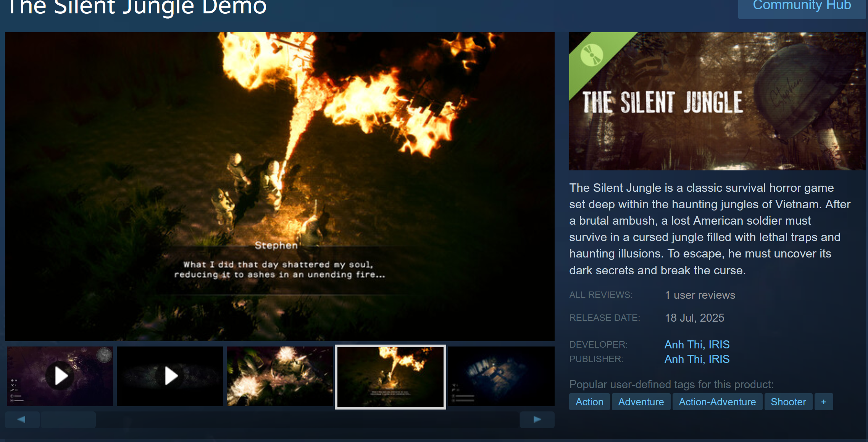The width and height of the screenshot is (868, 442).
Task: Select the Adventure tag
Action: 641,402
